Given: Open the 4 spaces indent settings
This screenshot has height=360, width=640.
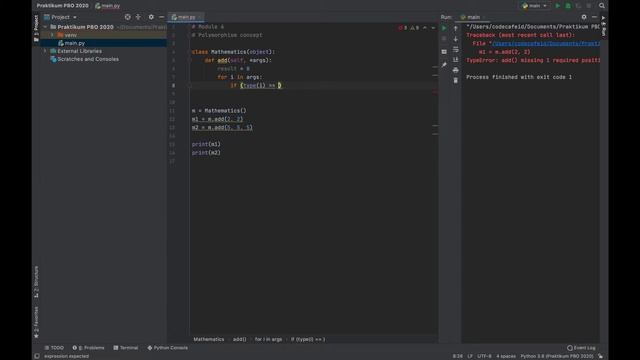Looking at the screenshot, I should (506, 356).
